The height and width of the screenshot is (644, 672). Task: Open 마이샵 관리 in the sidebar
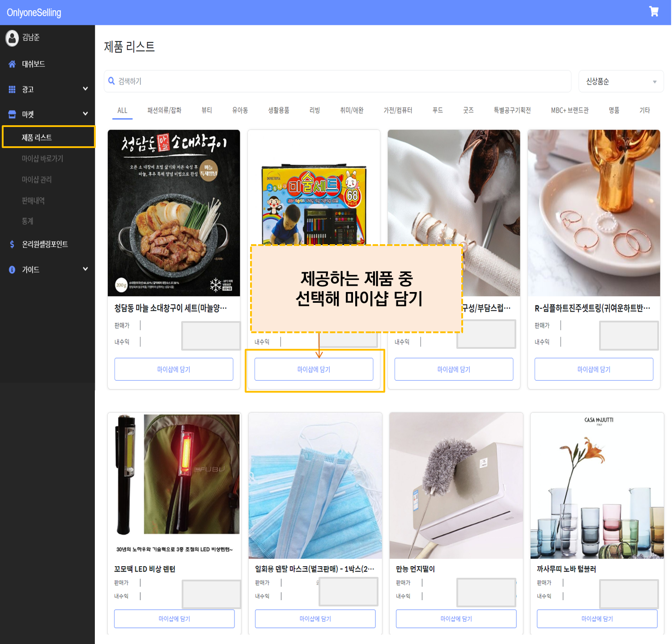[x=37, y=179]
